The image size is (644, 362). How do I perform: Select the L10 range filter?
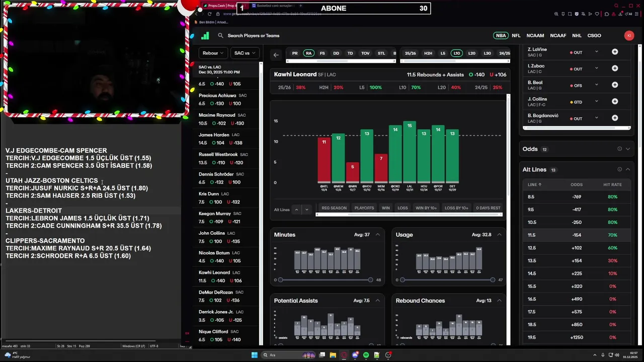coord(456,53)
